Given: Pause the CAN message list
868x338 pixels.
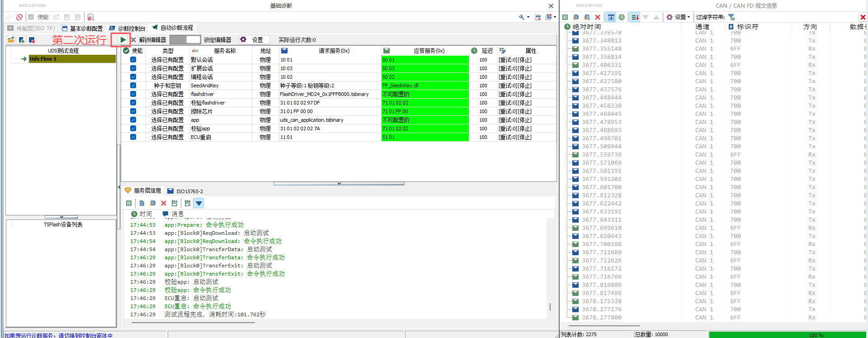Looking at the screenshot, I should click(565, 17).
